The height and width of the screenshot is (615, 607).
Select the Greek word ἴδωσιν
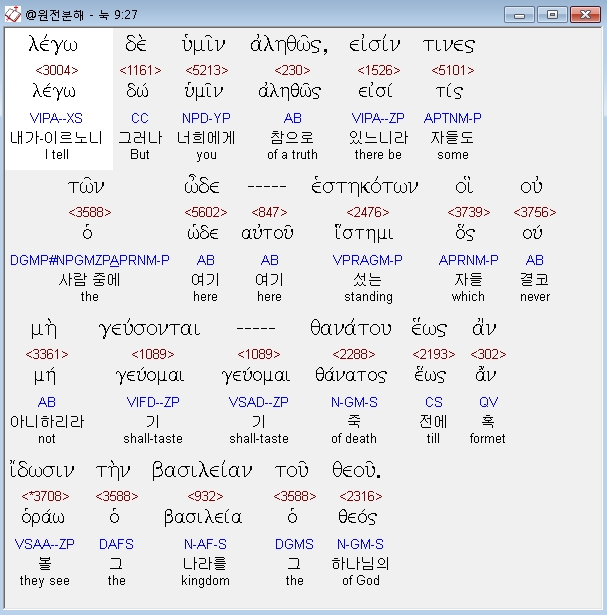[42, 471]
